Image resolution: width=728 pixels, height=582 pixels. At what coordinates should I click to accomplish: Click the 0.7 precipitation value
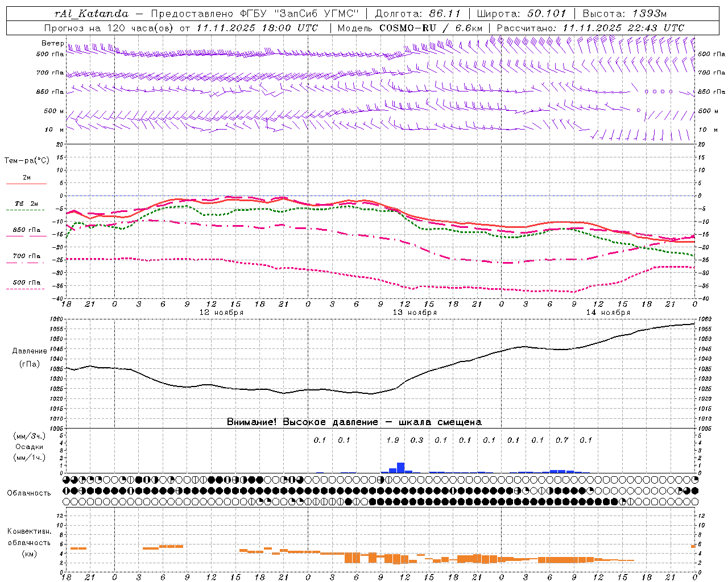click(562, 440)
